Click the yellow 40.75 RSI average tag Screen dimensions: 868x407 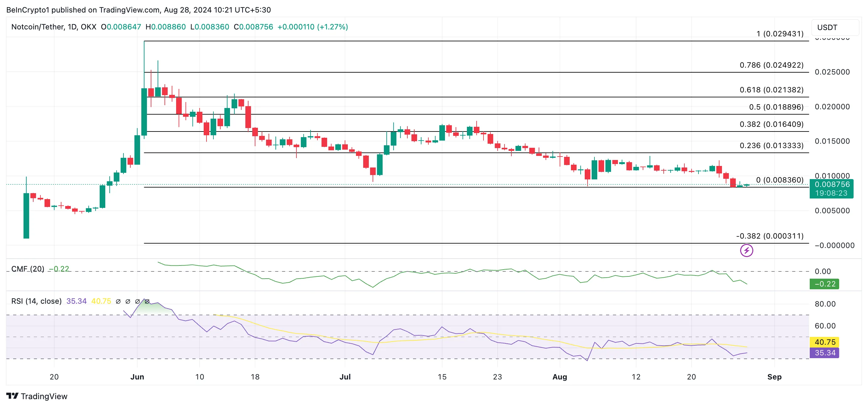824,342
